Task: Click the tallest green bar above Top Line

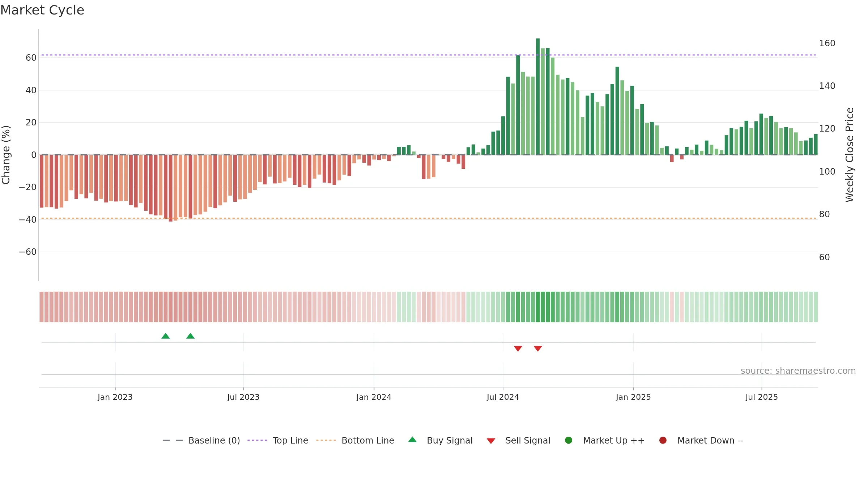Action: point(538,97)
